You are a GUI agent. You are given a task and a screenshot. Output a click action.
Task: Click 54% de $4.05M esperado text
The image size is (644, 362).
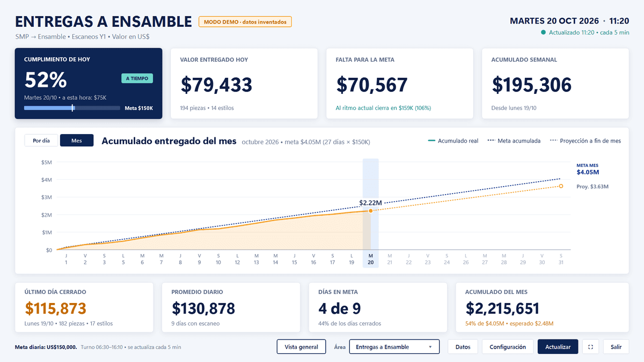[x=509, y=323]
